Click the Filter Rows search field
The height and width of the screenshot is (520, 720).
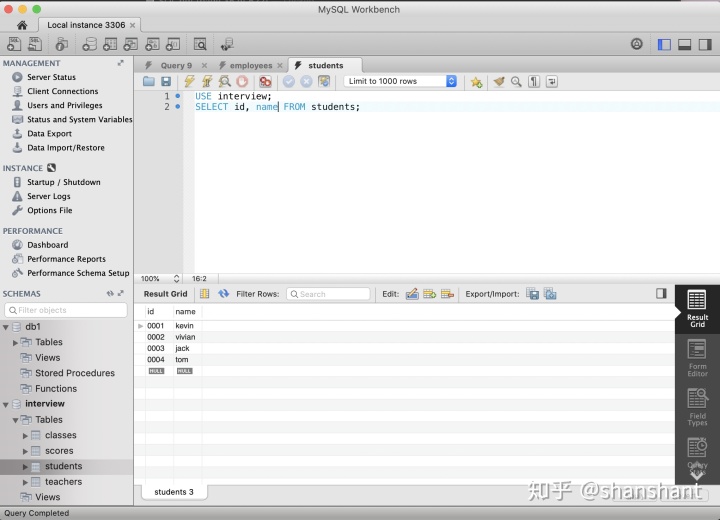(328, 294)
